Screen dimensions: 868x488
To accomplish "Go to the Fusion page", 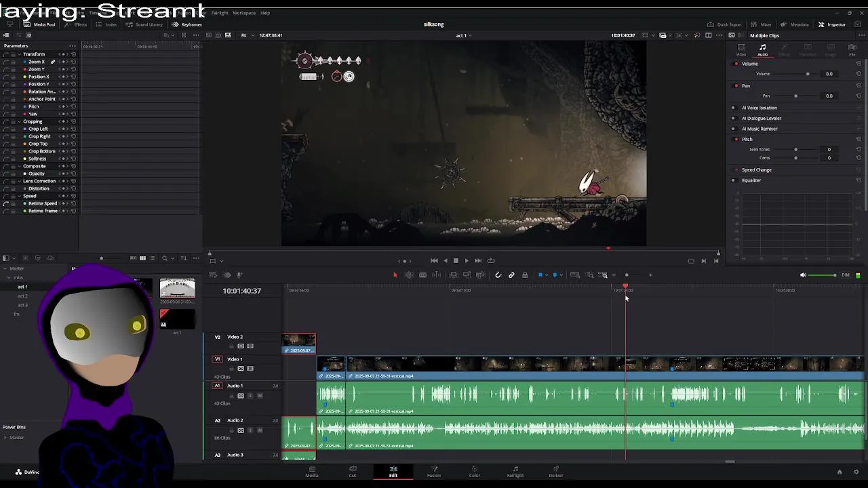I will [x=434, y=472].
